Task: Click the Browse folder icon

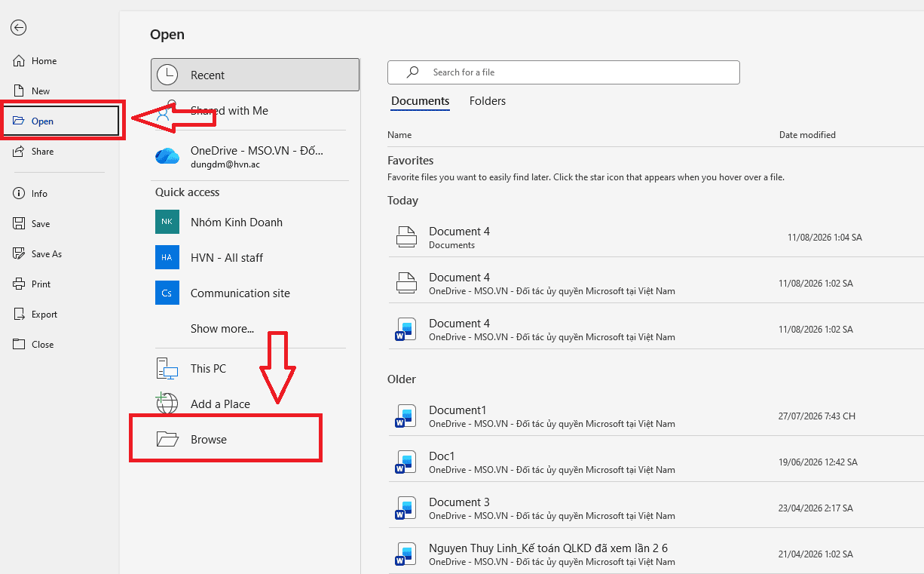Action: tap(167, 439)
